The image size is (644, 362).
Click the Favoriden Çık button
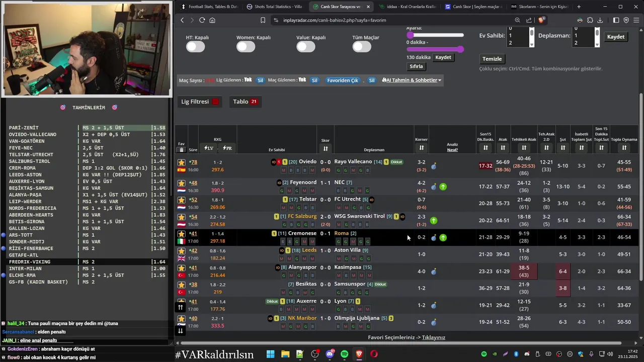(x=343, y=80)
